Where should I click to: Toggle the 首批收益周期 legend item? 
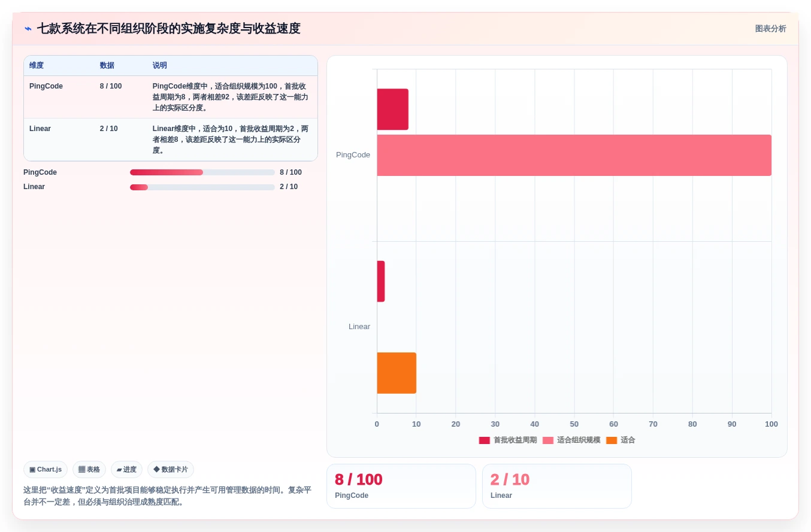508,440
